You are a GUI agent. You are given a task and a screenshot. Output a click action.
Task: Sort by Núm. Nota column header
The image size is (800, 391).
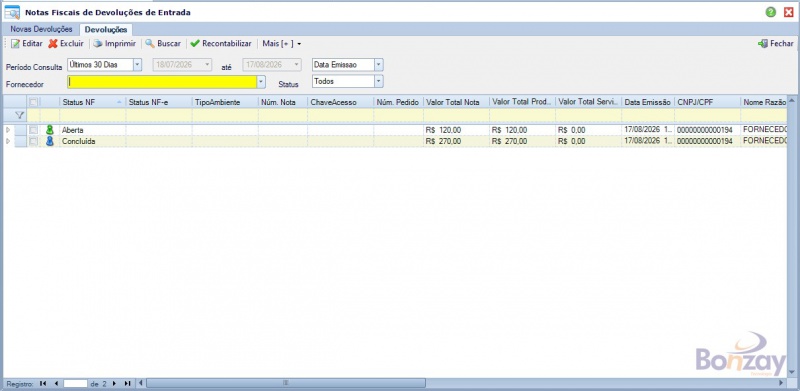(283, 102)
